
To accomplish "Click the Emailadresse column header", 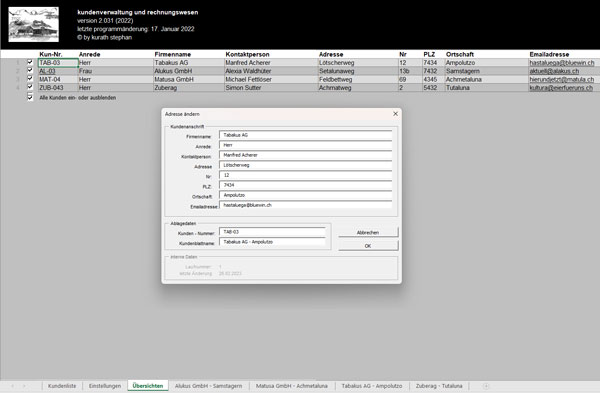I will (549, 54).
